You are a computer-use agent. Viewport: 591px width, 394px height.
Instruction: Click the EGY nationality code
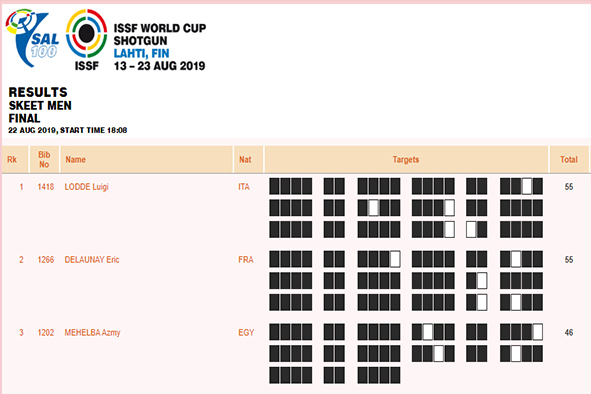246,333
